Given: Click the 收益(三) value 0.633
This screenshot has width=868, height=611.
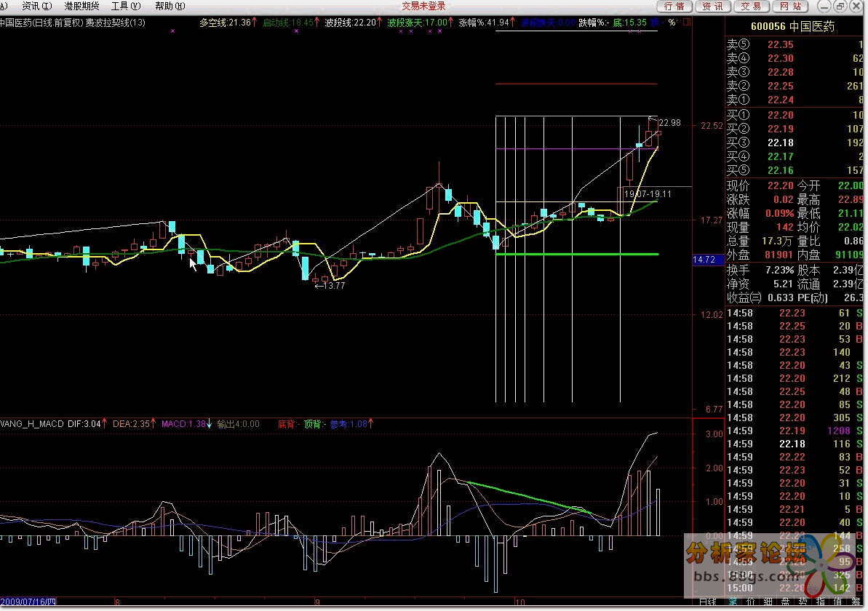Looking at the screenshot, I should tap(781, 297).
